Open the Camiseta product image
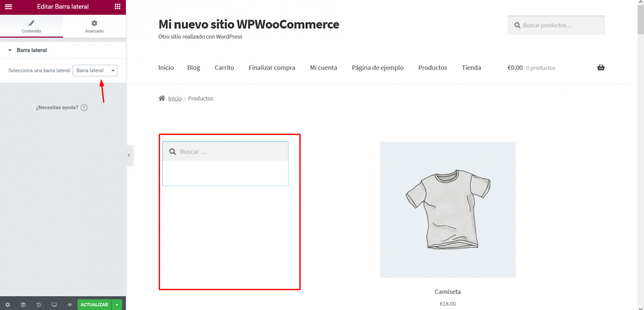Screen dimensions: 644x310 (448, 210)
